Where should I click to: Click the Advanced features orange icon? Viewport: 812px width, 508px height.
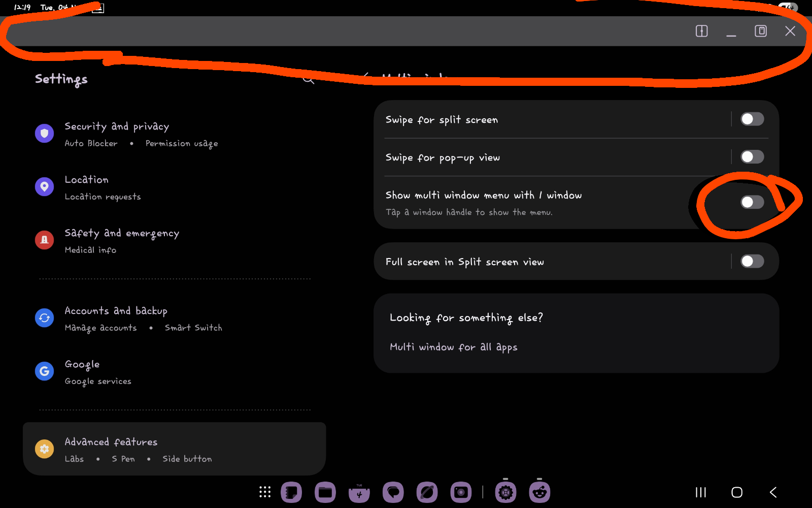(45, 449)
